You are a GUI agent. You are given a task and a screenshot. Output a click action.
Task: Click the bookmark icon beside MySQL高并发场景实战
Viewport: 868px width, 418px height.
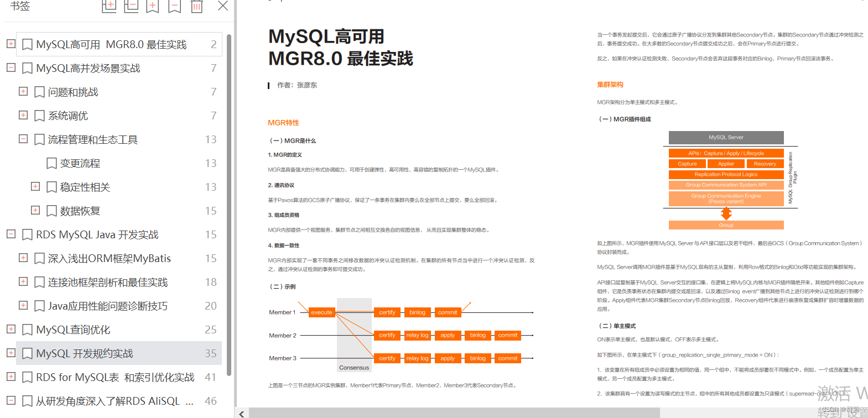tap(27, 69)
